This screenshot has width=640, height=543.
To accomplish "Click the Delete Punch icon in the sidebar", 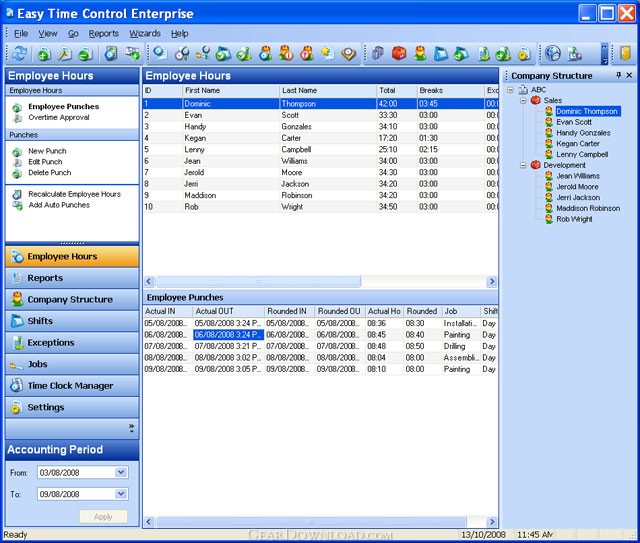I will [x=18, y=173].
